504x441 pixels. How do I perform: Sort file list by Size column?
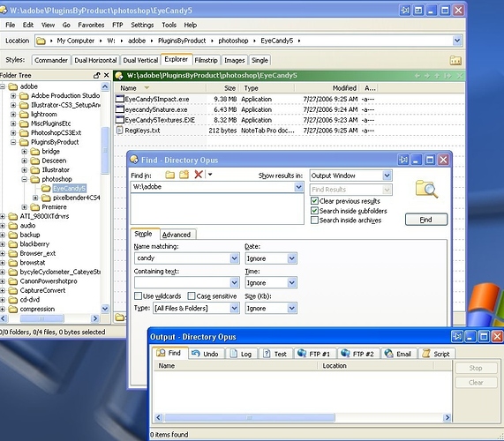coord(223,88)
